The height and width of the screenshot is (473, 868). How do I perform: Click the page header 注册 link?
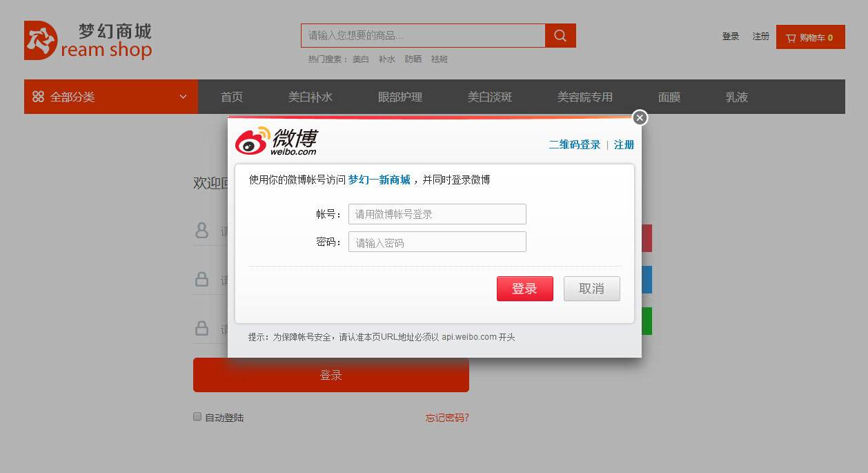pos(761,37)
